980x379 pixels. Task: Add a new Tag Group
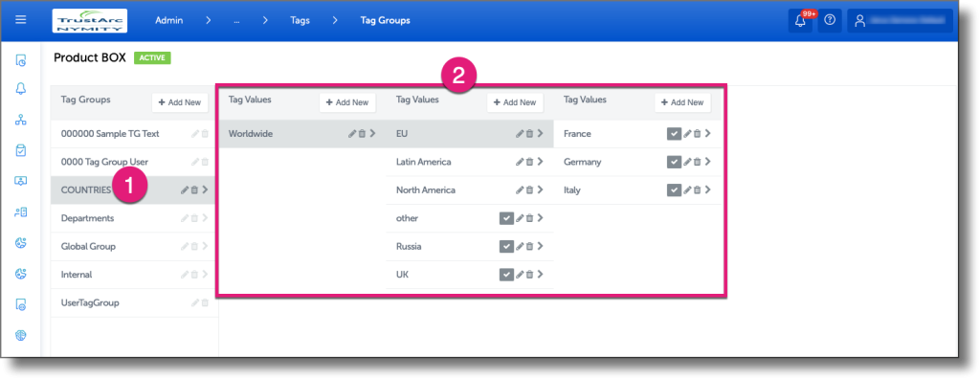point(180,102)
